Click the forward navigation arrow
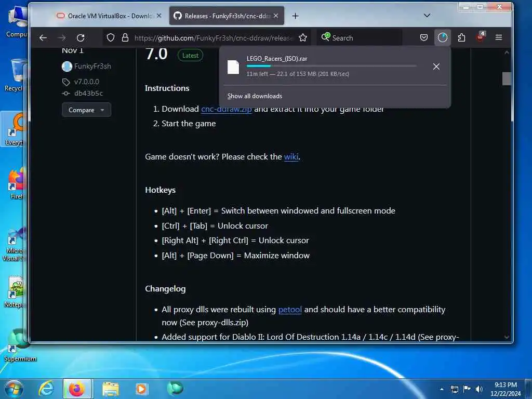This screenshot has height=399, width=532. tap(62, 37)
